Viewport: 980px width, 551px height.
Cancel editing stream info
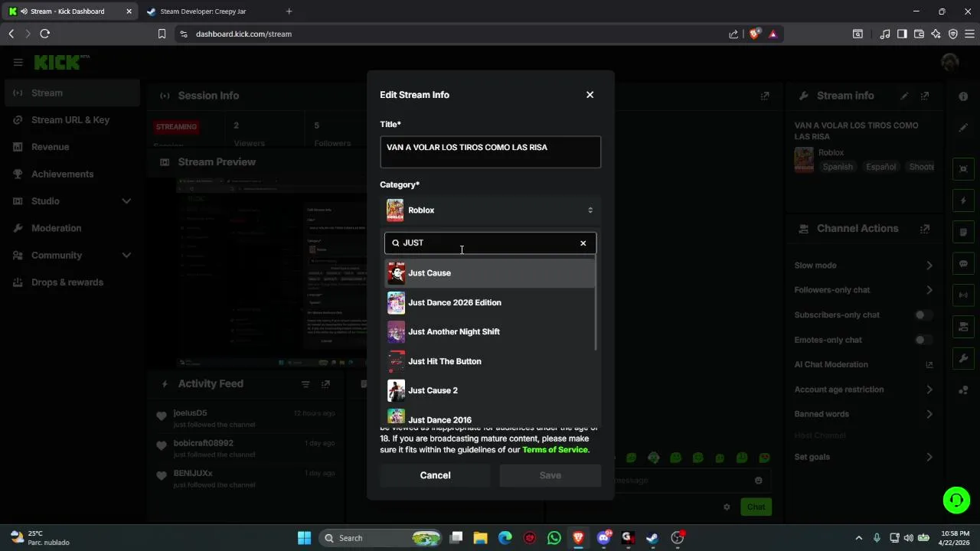click(x=435, y=475)
